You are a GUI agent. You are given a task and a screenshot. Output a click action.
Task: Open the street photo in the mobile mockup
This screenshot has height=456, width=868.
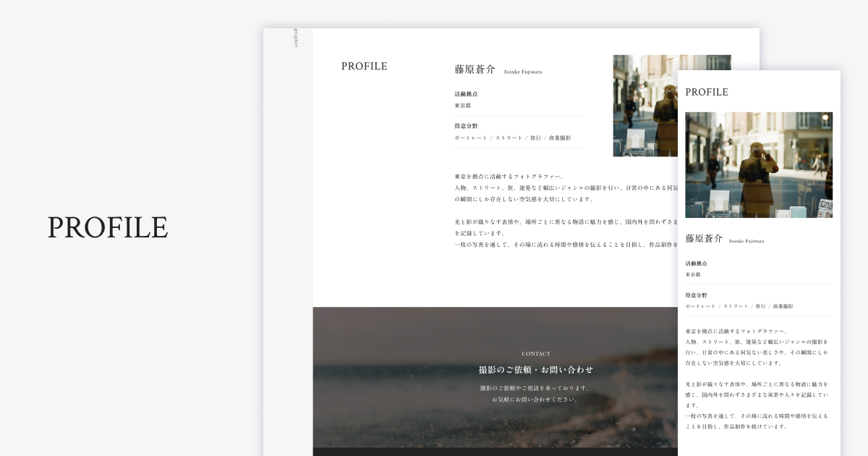[759, 165]
